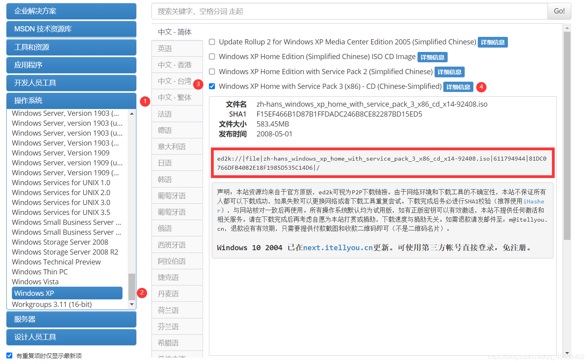Screen dimensions: 588x364
Task: Select Windows Thin PC in the list
Action: [40, 272]
